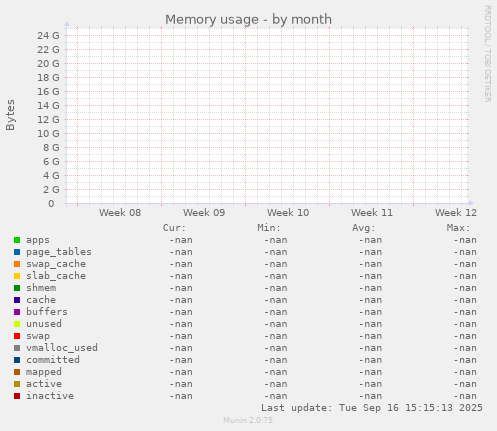Click the 12 G y-axis tick label

click(48, 120)
